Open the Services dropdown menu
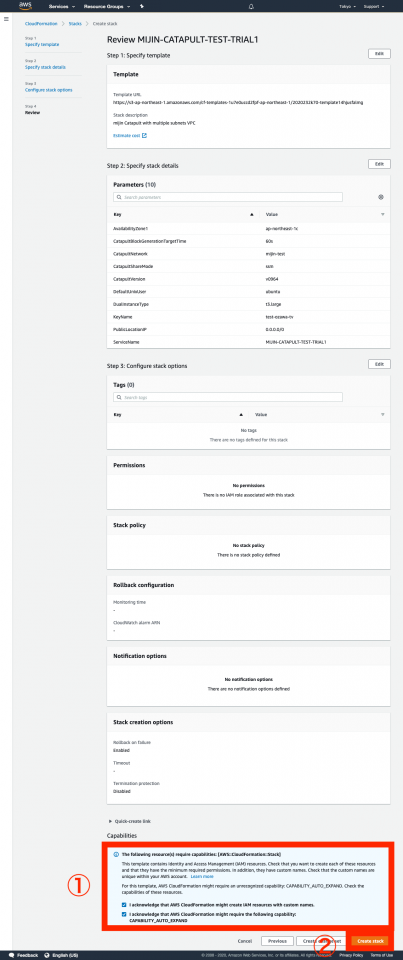This screenshot has width=403, height=960. pos(61,6)
